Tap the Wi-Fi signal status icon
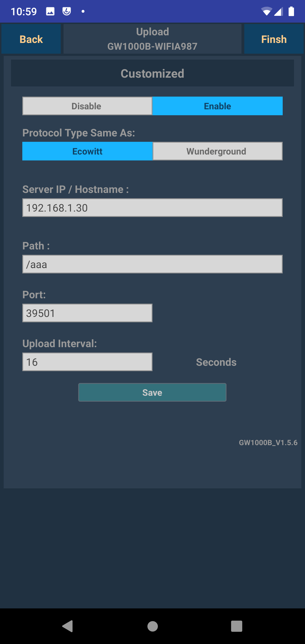Screen dimensions: 305x644 [x=266, y=11]
